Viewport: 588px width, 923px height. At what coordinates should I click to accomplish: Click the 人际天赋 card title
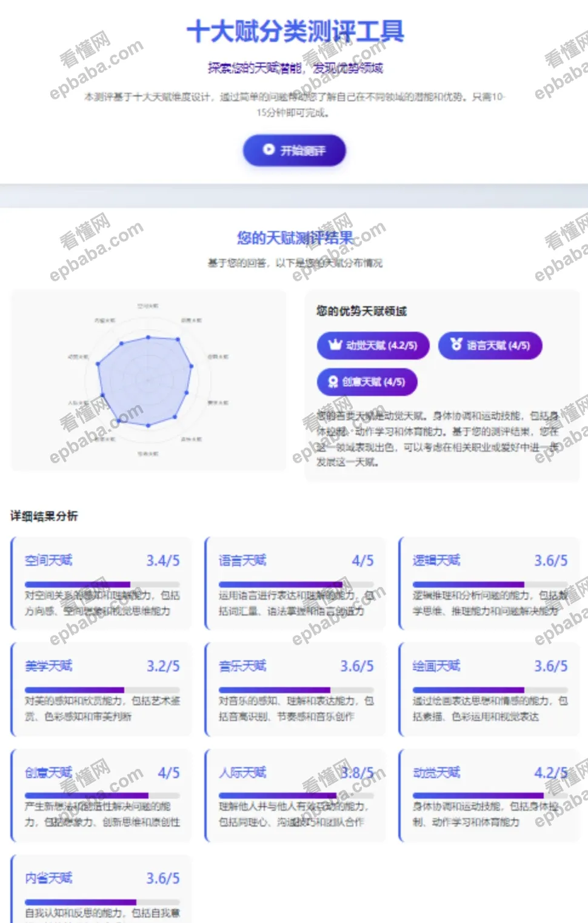(x=242, y=773)
